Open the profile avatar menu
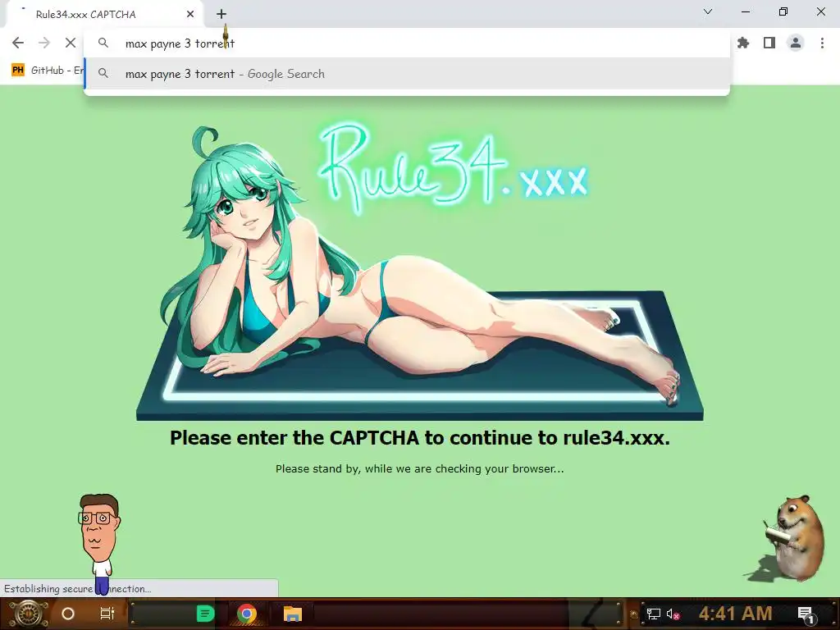The width and height of the screenshot is (840, 630). click(796, 43)
